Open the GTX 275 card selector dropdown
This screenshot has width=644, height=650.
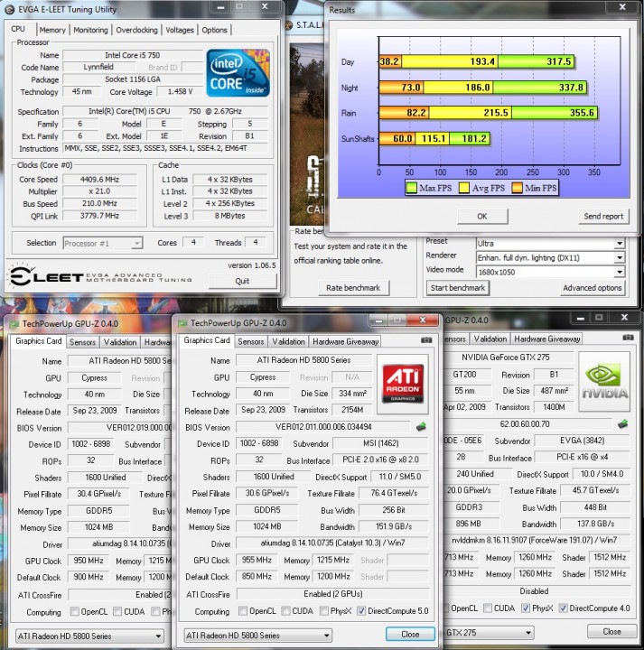click(490, 633)
